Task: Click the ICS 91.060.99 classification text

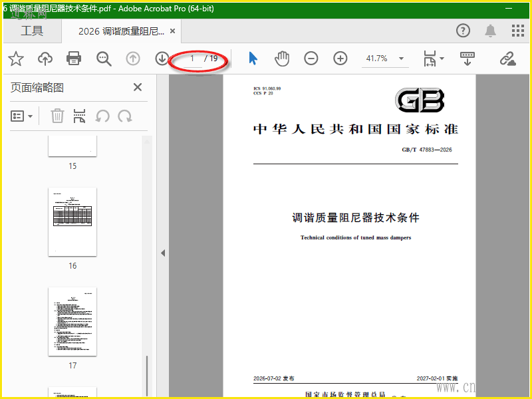Action: pyautogui.click(x=267, y=88)
